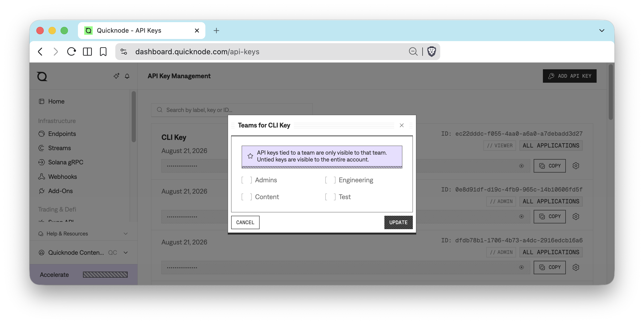Open Solana gRPC in the sidebar

(x=66, y=162)
